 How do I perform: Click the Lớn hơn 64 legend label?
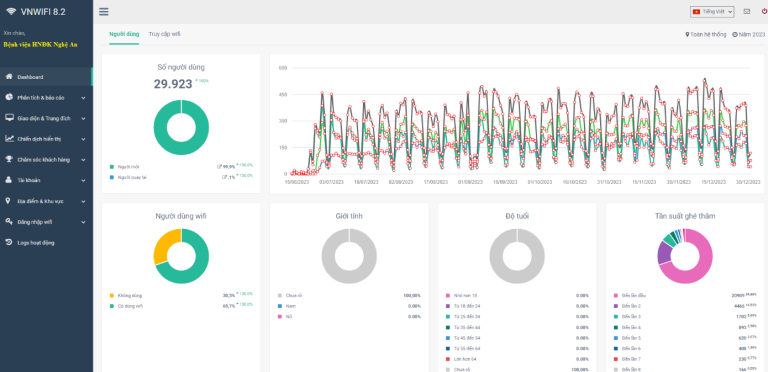tap(465, 359)
